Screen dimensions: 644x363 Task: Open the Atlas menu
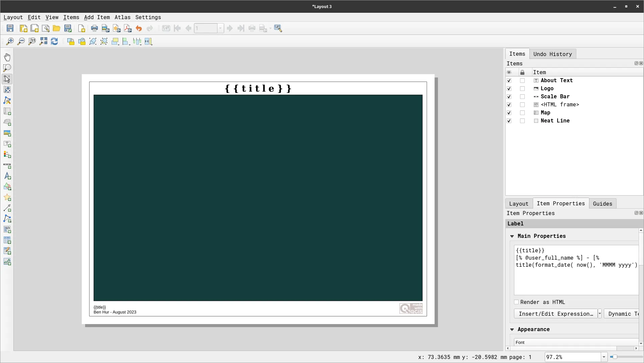coord(122,17)
